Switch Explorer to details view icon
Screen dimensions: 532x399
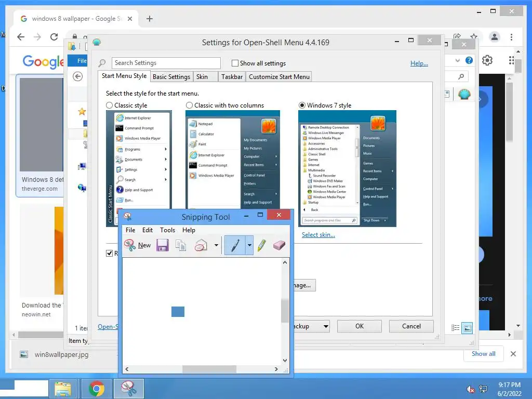point(455,328)
